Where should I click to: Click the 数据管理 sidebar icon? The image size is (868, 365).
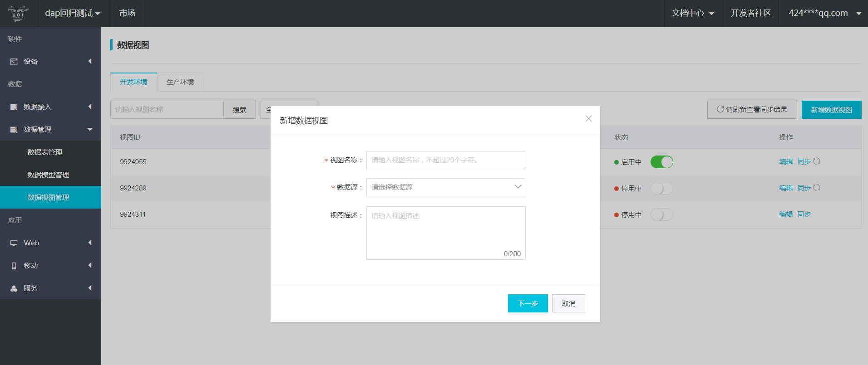(x=14, y=130)
